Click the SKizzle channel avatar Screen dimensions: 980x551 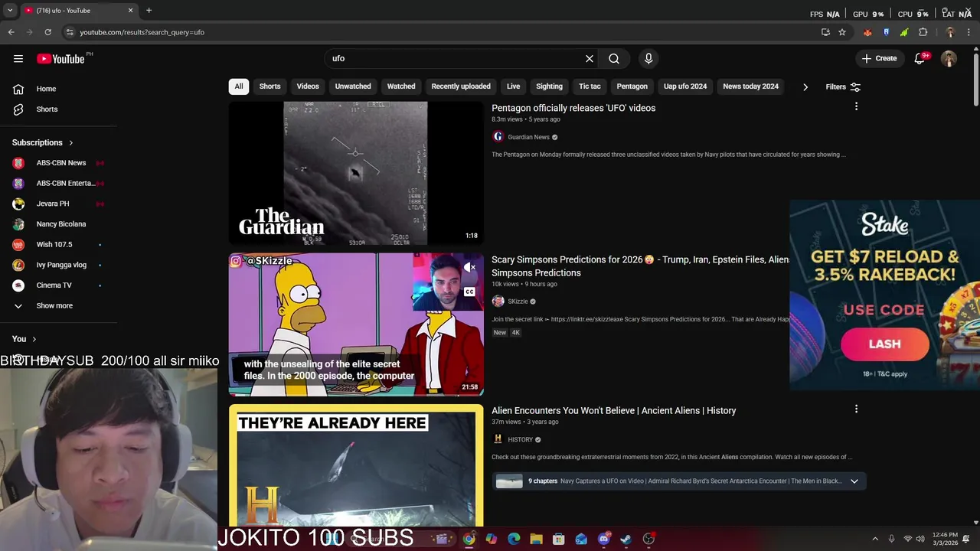(498, 302)
